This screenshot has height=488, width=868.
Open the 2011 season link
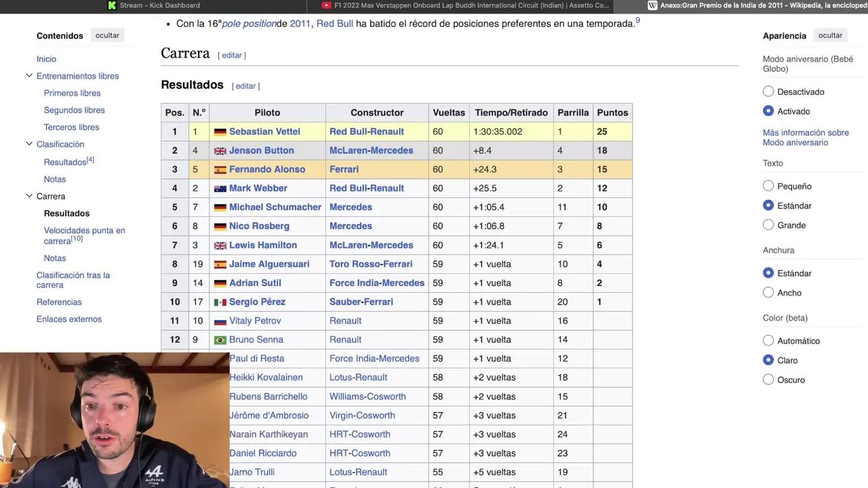pos(300,23)
